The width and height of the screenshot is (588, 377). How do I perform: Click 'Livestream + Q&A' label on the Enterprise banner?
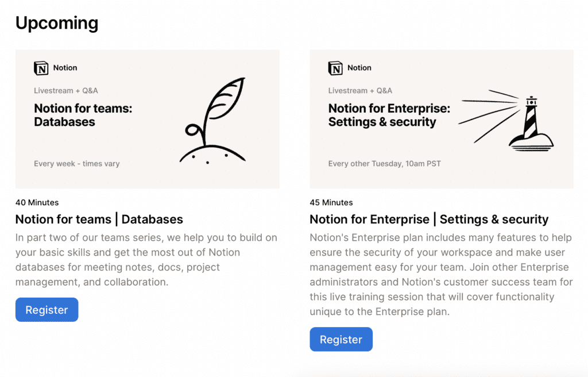pos(360,91)
